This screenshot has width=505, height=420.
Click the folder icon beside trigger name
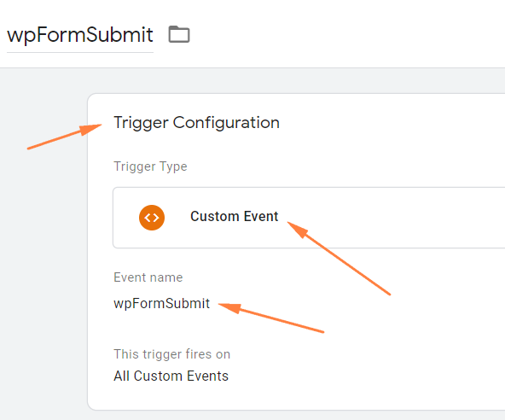179,34
